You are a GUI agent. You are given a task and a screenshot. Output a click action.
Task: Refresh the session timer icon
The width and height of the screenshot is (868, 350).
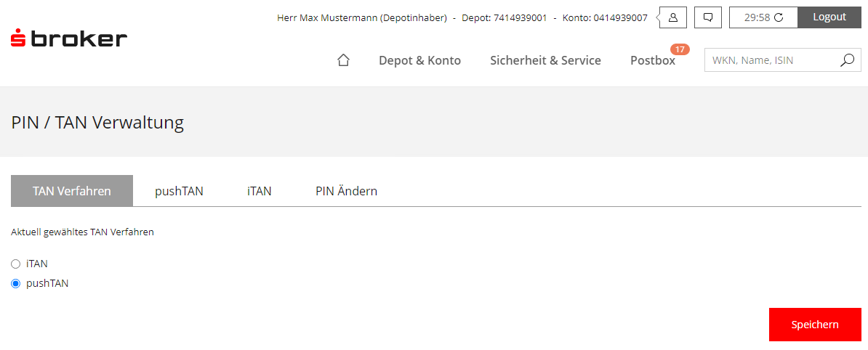(779, 17)
